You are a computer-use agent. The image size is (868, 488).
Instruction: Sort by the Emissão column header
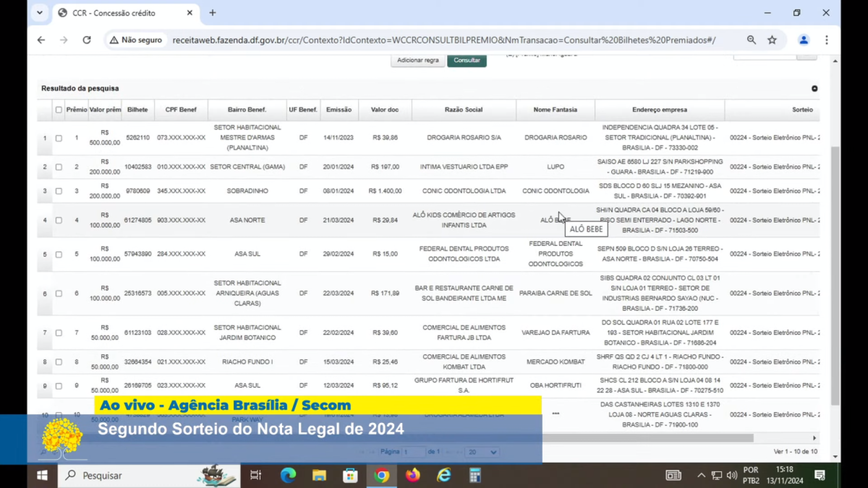339,110
